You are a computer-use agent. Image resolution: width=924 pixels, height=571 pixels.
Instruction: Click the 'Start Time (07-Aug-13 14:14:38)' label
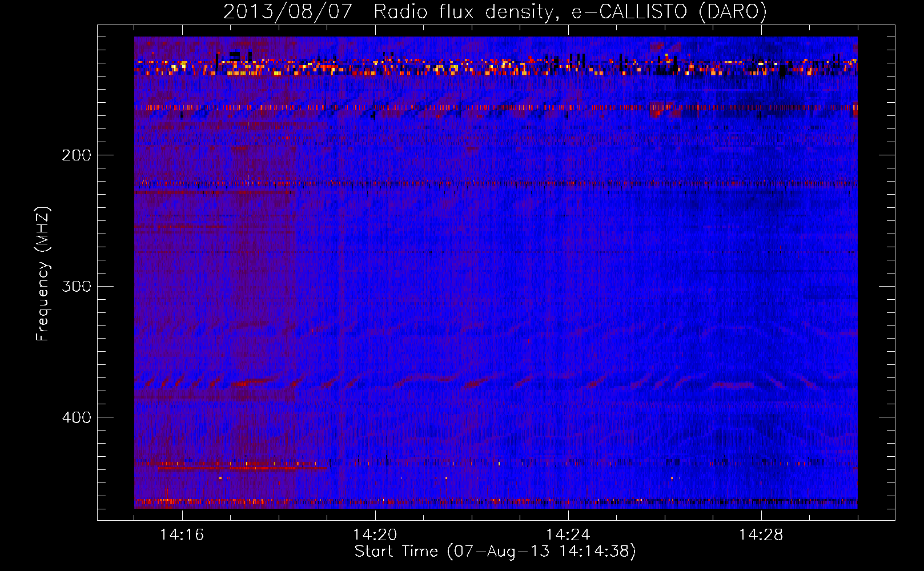495,552
